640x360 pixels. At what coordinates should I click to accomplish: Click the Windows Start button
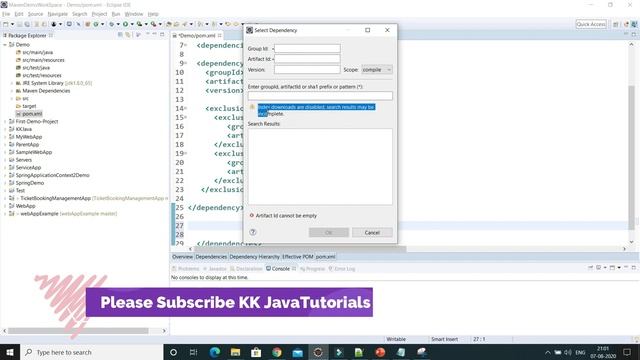click(x=10, y=352)
